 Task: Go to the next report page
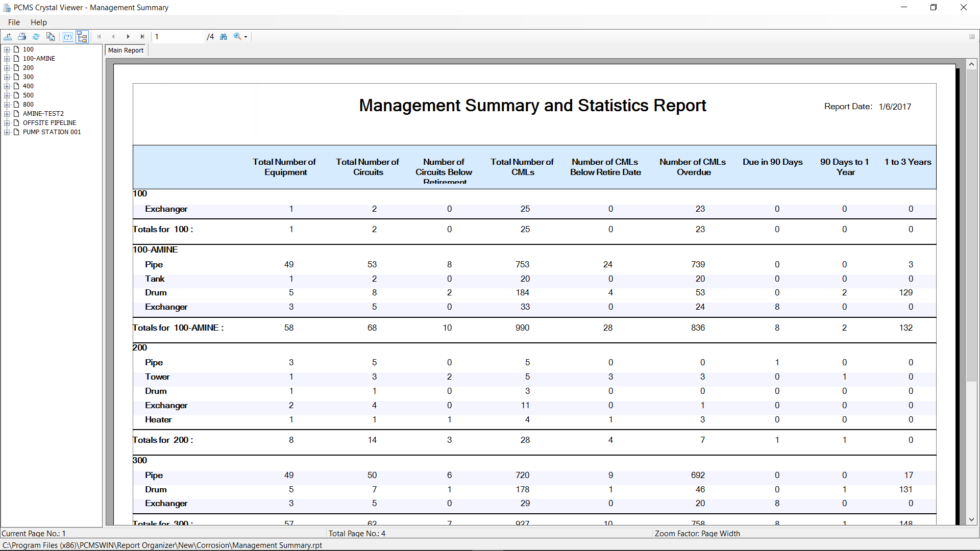[x=128, y=36]
